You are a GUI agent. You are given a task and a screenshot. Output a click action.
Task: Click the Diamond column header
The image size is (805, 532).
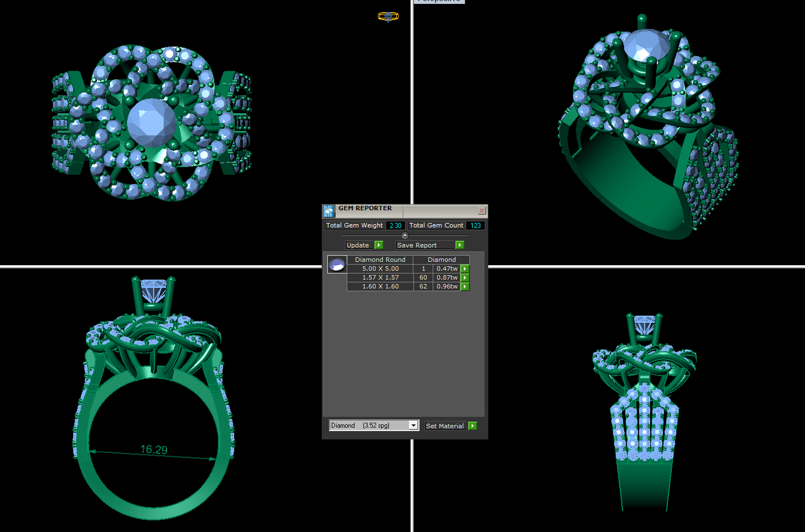coord(442,260)
